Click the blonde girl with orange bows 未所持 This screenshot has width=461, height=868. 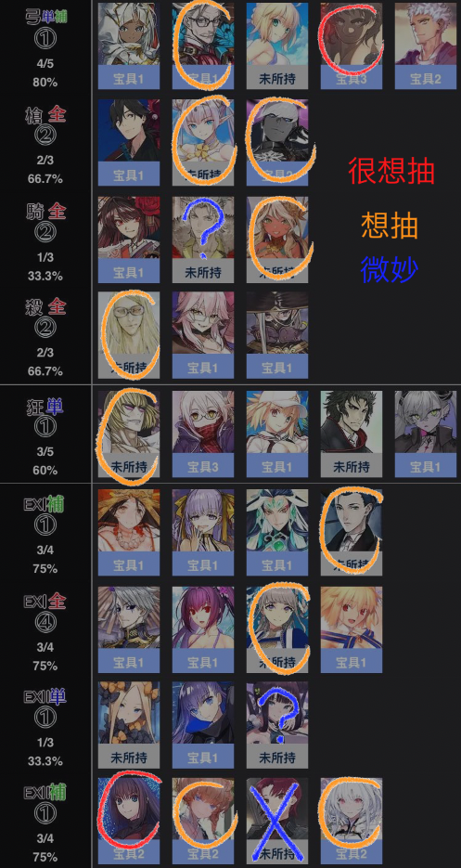pyautogui.click(x=129, y=725)
